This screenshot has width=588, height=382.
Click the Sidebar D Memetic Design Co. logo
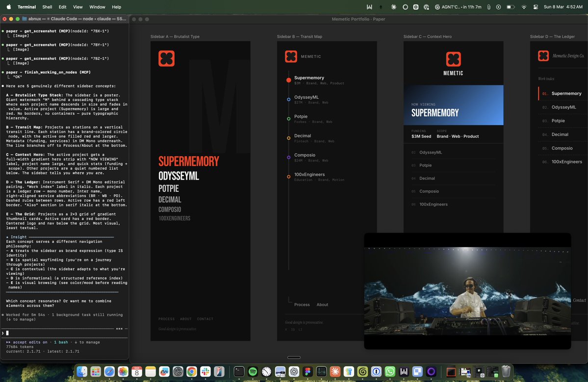(543, 56)
